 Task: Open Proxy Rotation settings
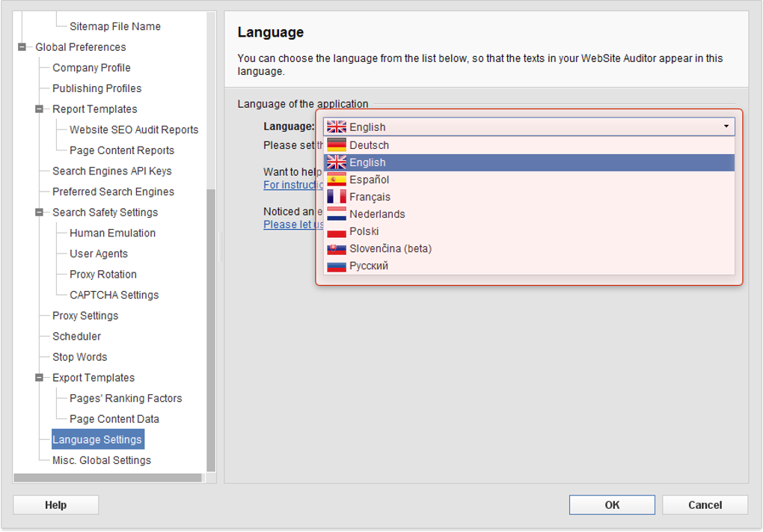tap(102, 275)
